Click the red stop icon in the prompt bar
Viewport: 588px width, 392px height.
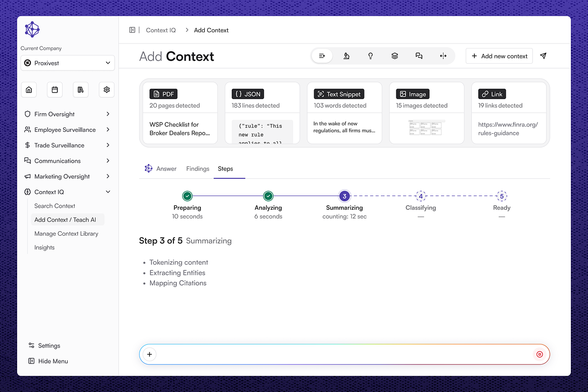click(539, 354)
